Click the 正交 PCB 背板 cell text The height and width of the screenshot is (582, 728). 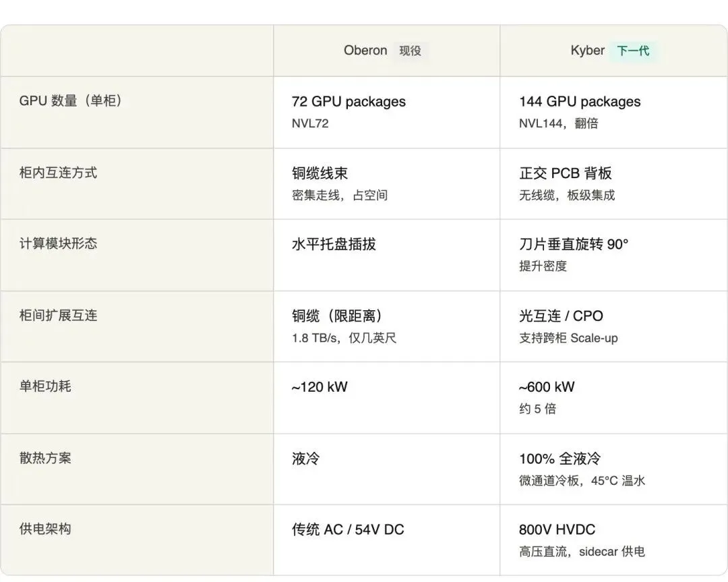pos(565,173)
